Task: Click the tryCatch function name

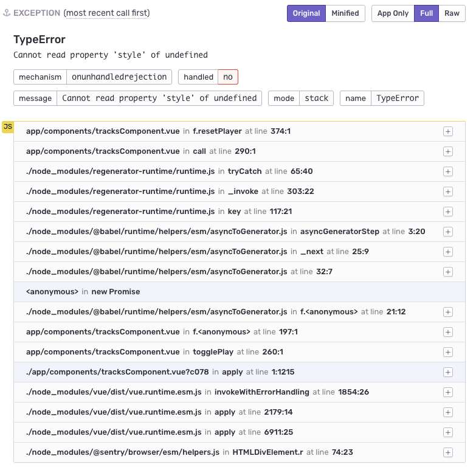Action: 244,171
